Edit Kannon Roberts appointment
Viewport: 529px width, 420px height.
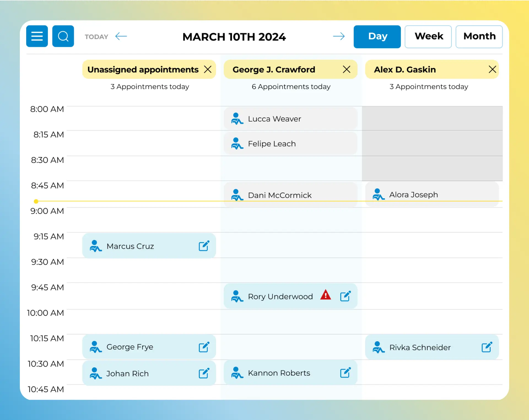point(345,372)
